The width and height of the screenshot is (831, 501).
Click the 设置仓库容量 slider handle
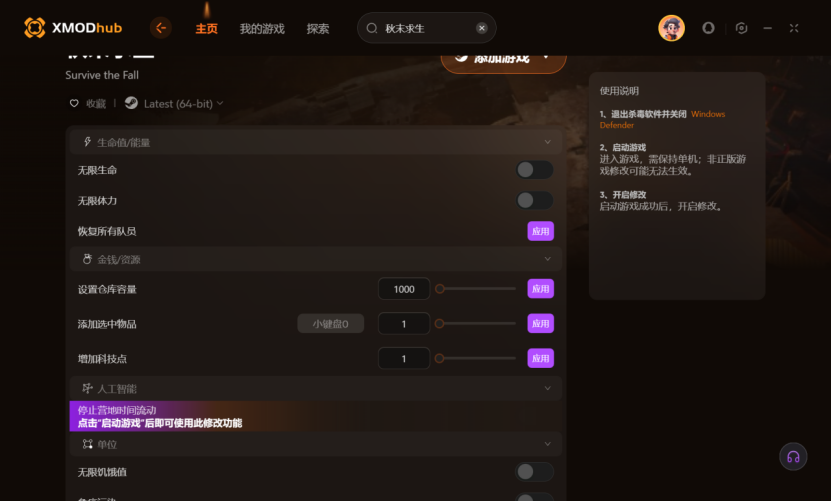pyautogui.click(x=439, y=289)
